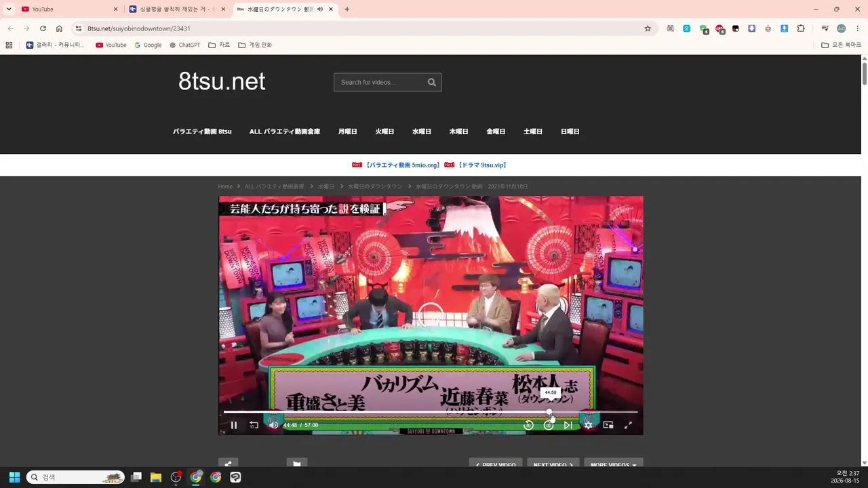
Task: Switch to the YouTube browser tab
Action: pos(68,9)
